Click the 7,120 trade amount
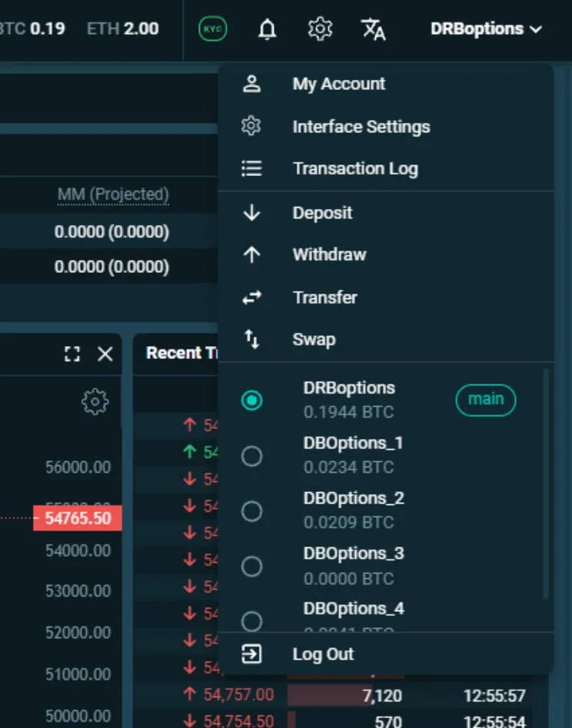Image resolution: width=572 pixels, height=728 pixels. 382,696
